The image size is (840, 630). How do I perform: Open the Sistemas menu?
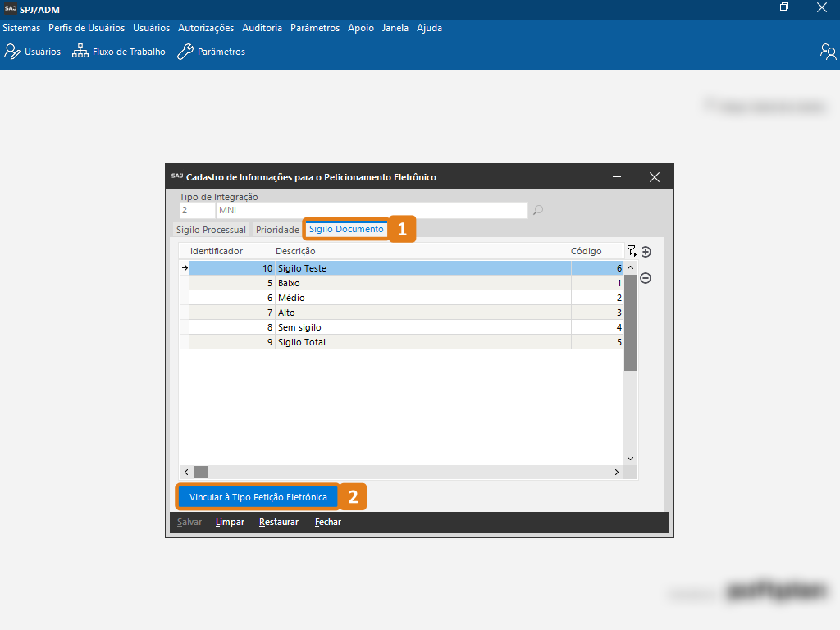[21, 28]
